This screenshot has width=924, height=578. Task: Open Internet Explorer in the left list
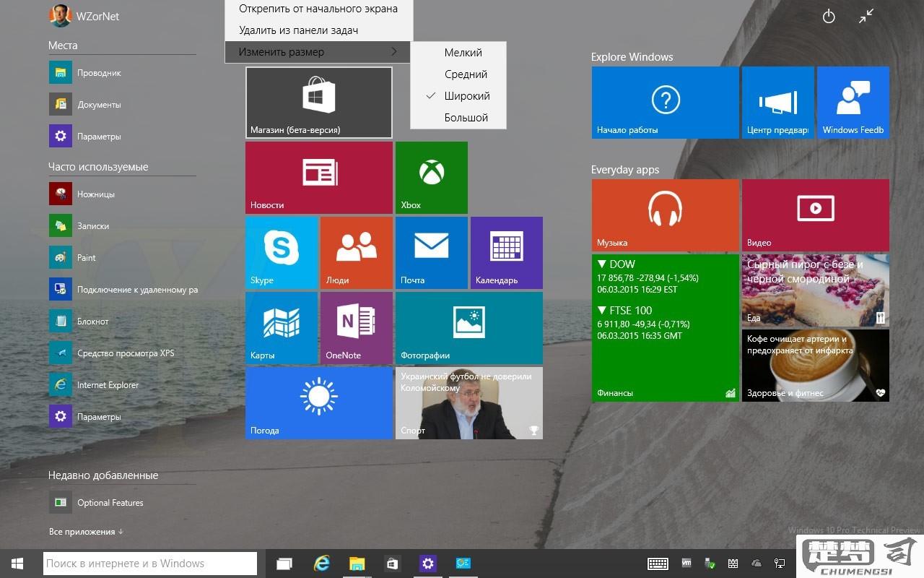click(94, 384)
